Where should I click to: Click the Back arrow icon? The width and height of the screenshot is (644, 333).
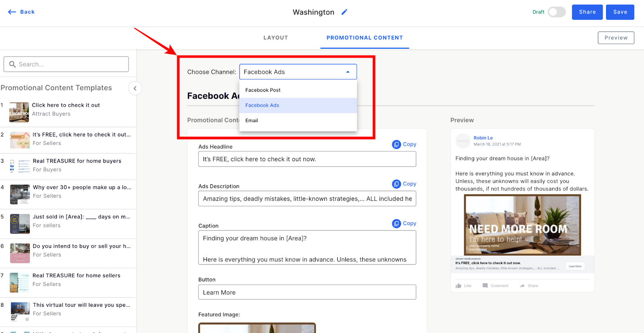coord(12,12)
